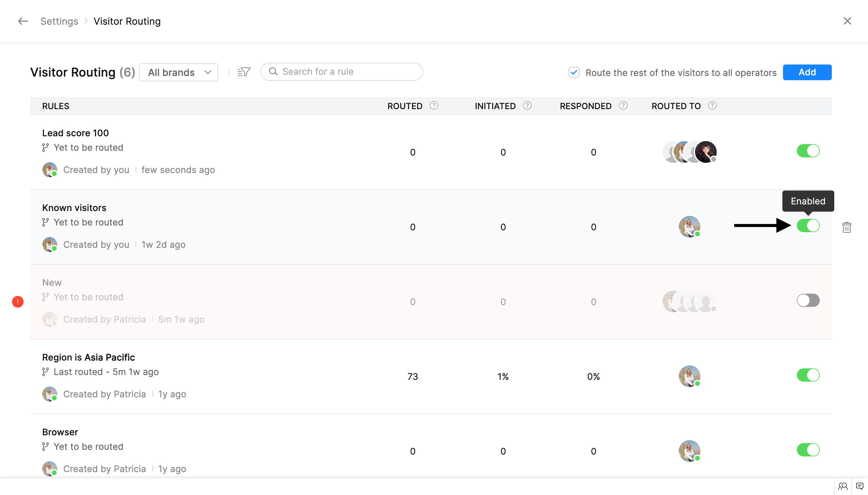The width and height of the screenshot is (868, 495).
Task: Uncheck Route the rest of visitors checkbox
Action: click(x=574, y=72)
